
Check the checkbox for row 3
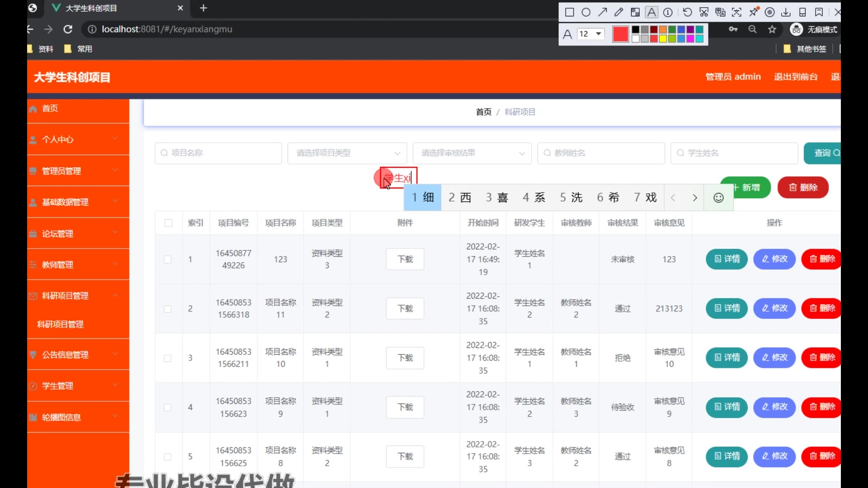168,358
